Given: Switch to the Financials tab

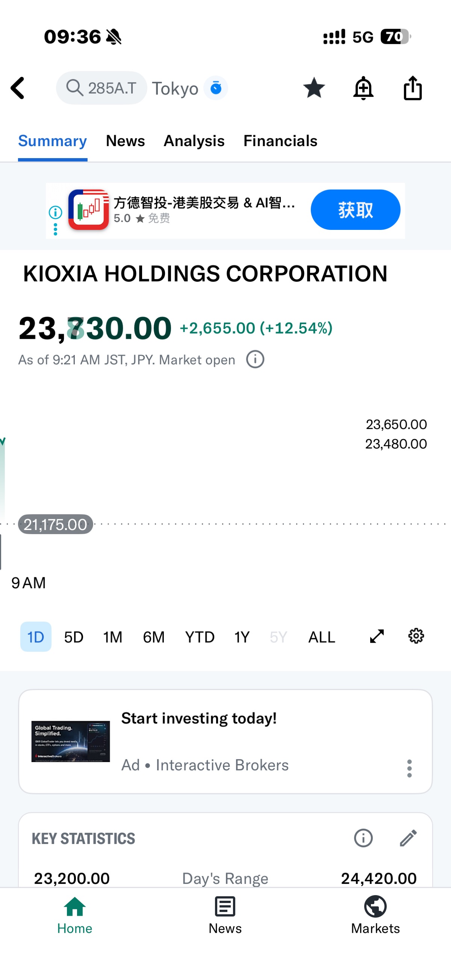Looking at the screenshot, I should click(280, 141).
